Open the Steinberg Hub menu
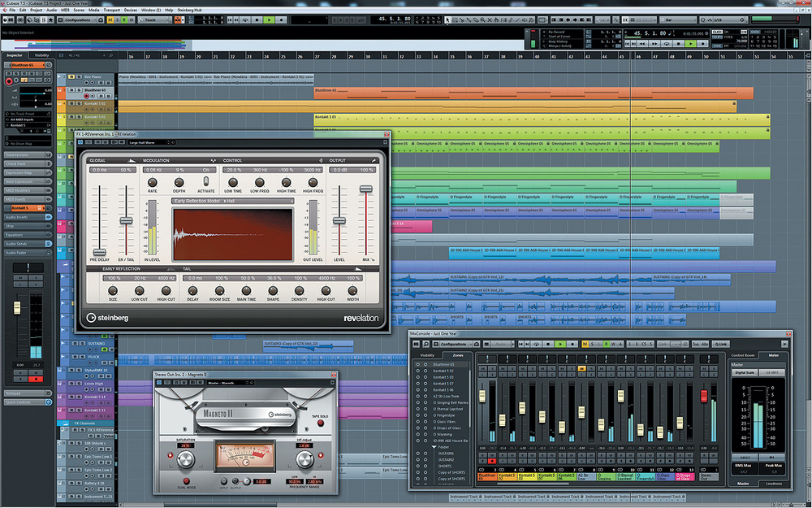812x508 pixels. click(x=189, y=10)
